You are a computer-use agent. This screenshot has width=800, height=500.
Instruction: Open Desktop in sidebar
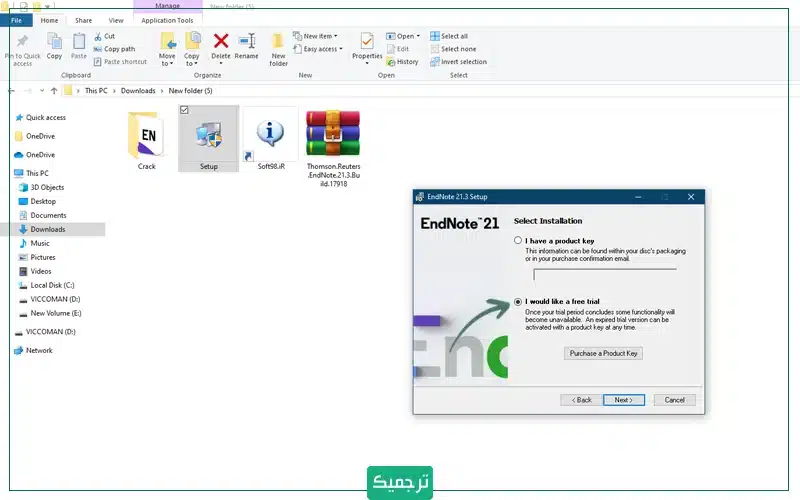[38, 202]
